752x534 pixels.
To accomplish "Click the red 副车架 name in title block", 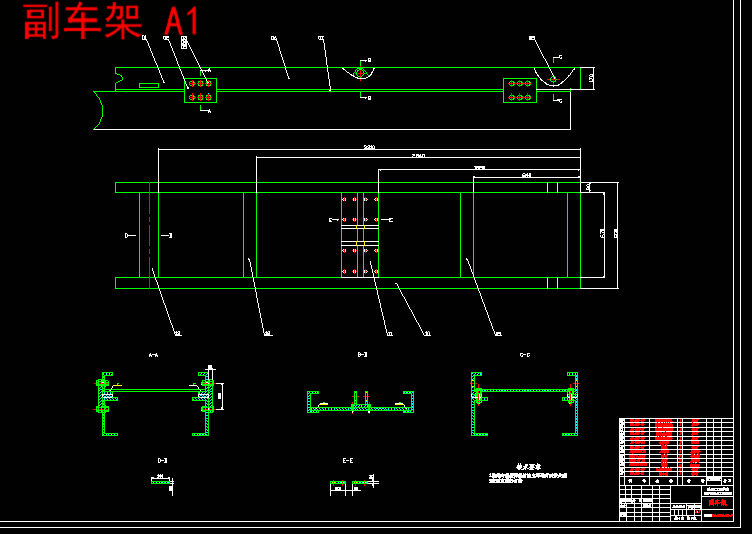I will (x=717, y=502).
